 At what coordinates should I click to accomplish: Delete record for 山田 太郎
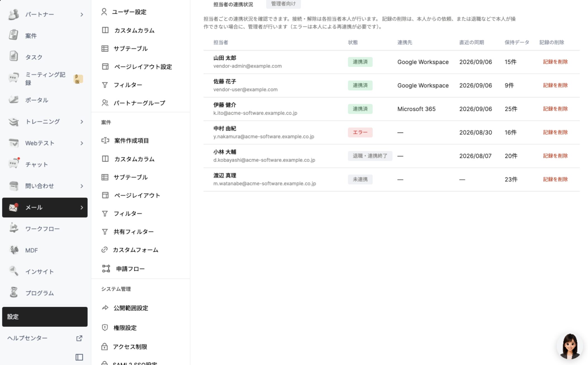point(555,62)
